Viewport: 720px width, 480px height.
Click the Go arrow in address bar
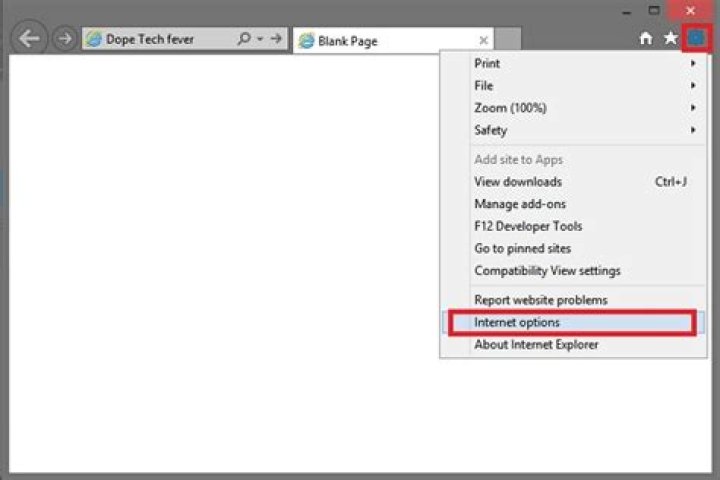pyautogui.click(x=276, y=39)
